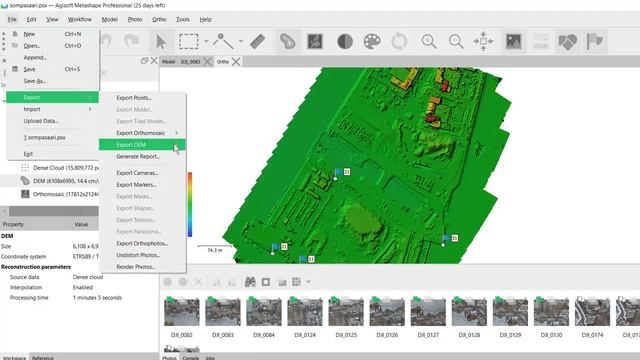Switch to the Reference pane tab
This screenshot has width=640, height=360.
(42, 358)
